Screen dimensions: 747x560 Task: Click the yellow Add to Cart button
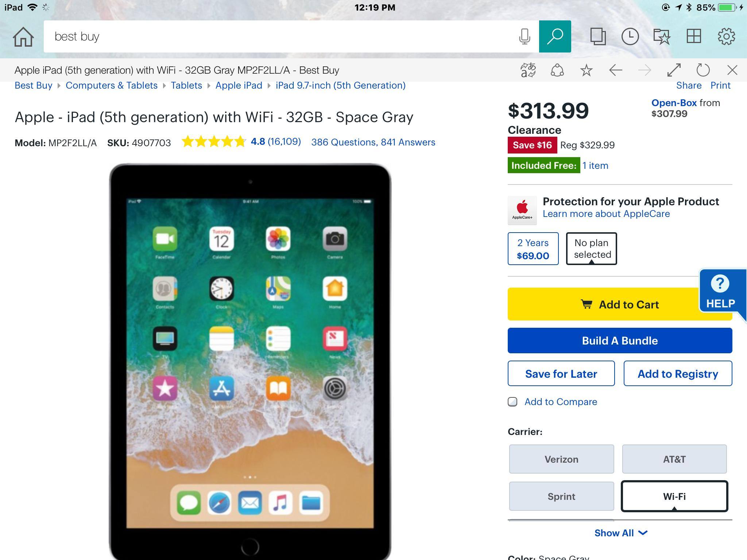[x=620, y=304]
